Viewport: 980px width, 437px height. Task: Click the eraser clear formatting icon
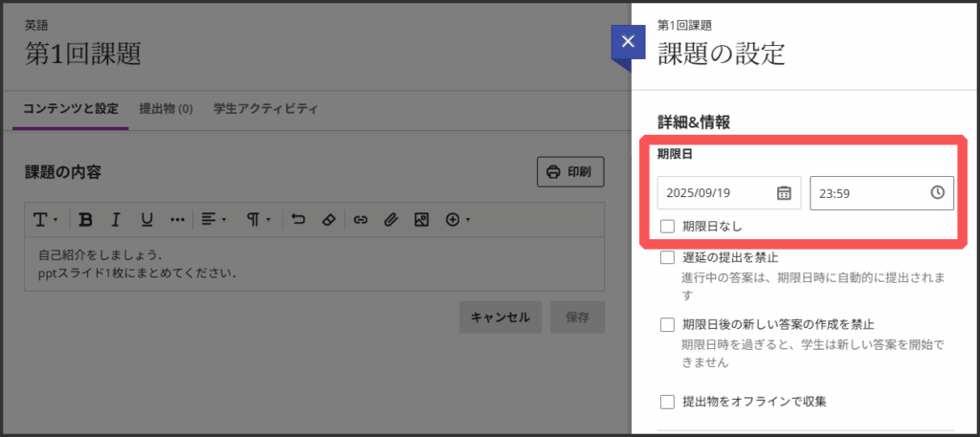[x=328, y=220]
